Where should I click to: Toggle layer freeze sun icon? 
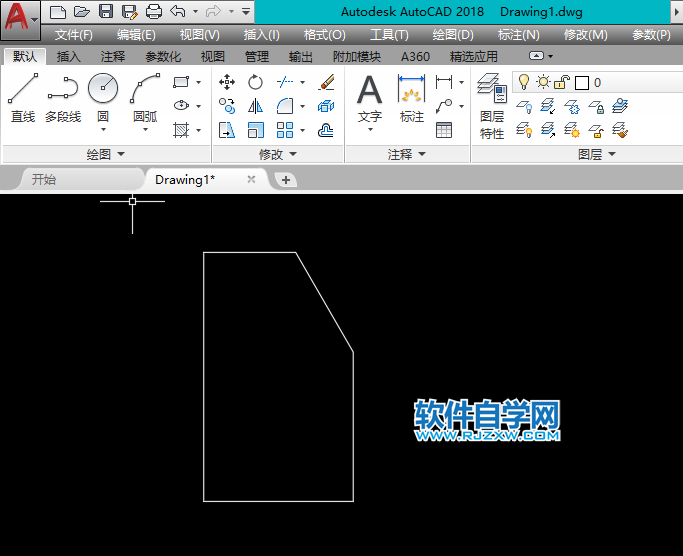(x=543, y=82)
